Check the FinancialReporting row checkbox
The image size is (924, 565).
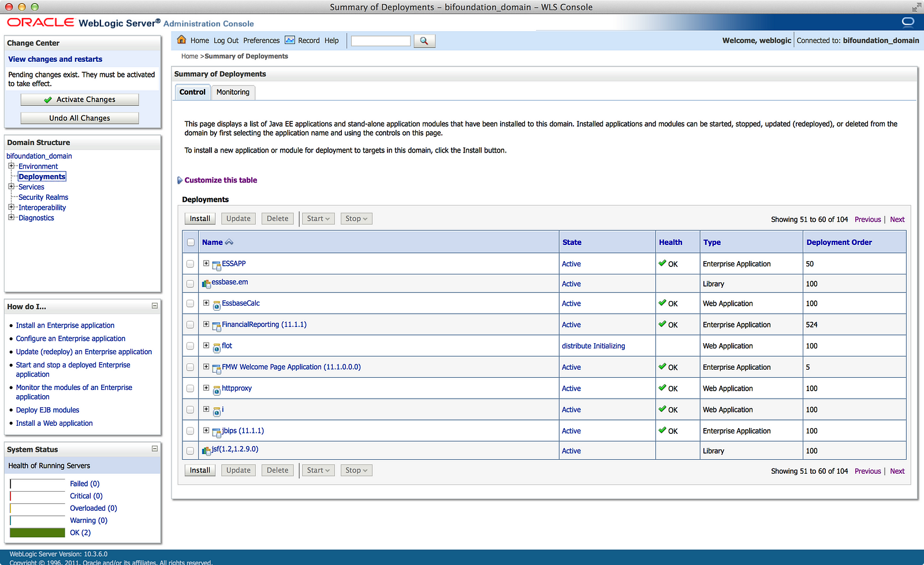(x=190, y=325)
